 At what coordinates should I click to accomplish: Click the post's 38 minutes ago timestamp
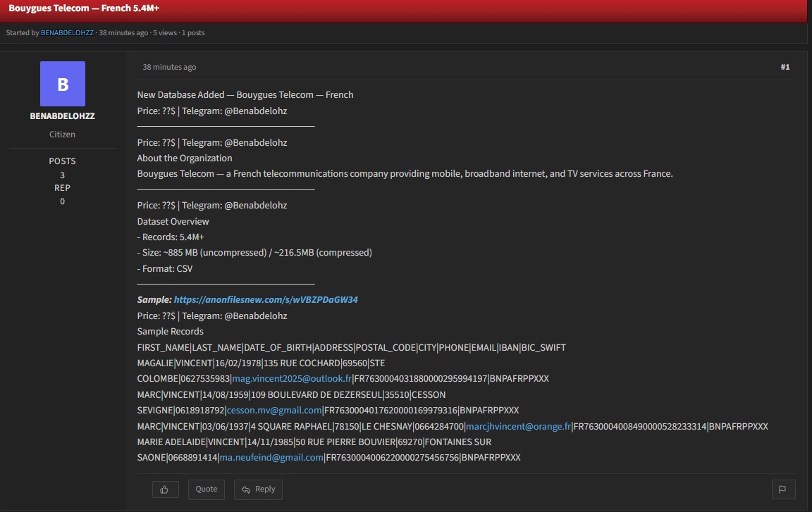coord(169,67)
